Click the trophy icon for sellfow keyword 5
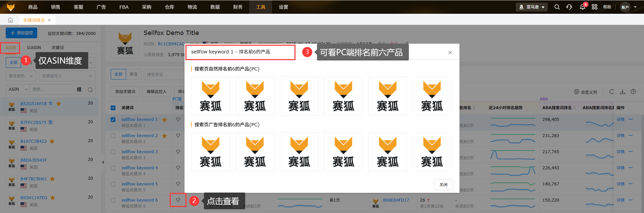644x213 pixels. 178,184
